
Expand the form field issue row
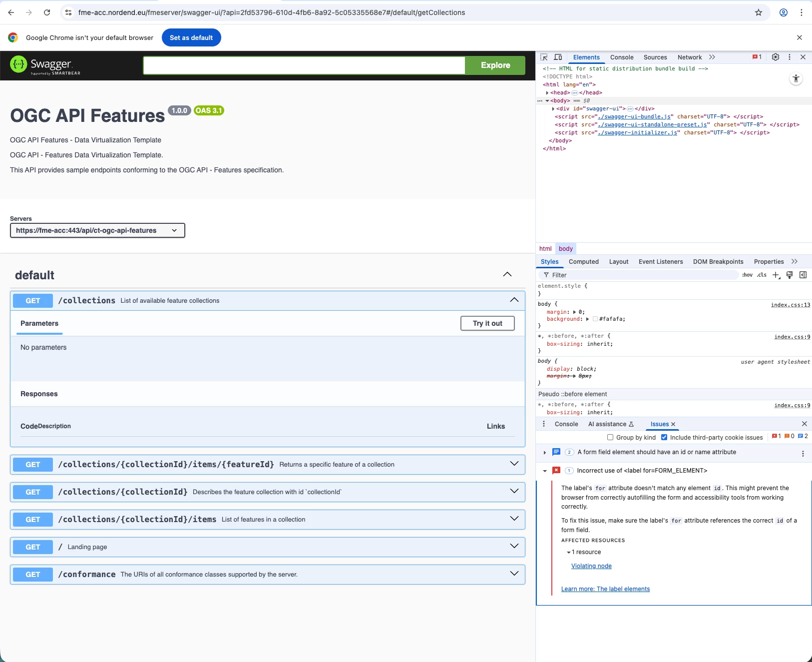click(544, 452)
